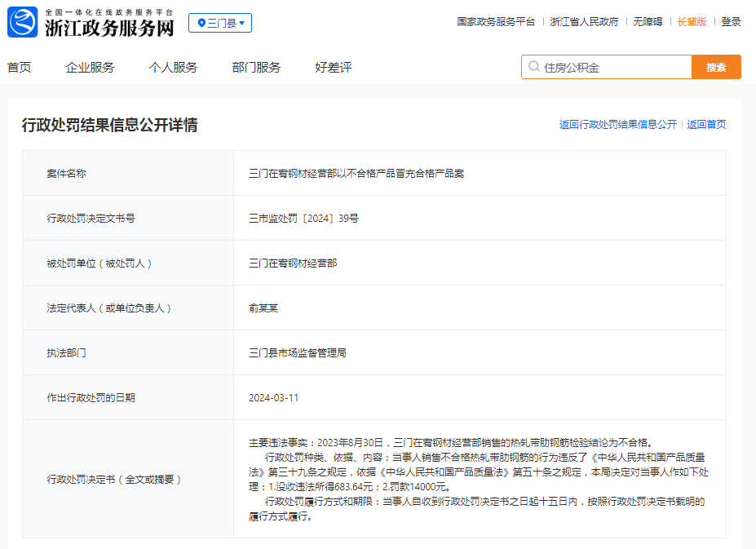This screenshot has height=549, width=756.
Task: Return via 返回行政处罚结果信息公开 link
Action: click(x=617, y=125)
